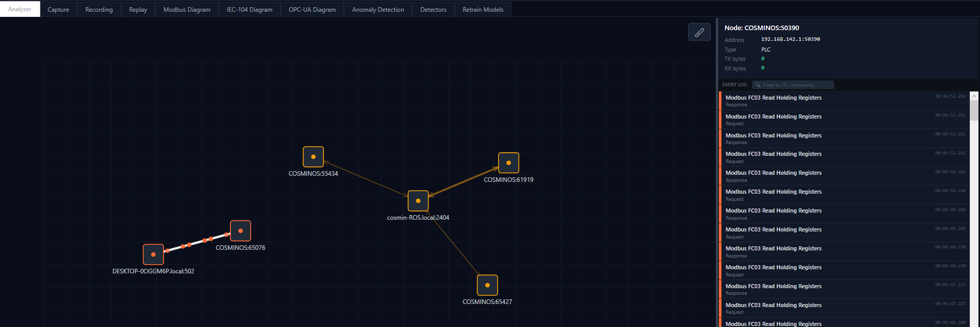Click the cosmin-ROS.local:2404 node label
This screenshot has height=327, width=980.
[418, 218]
